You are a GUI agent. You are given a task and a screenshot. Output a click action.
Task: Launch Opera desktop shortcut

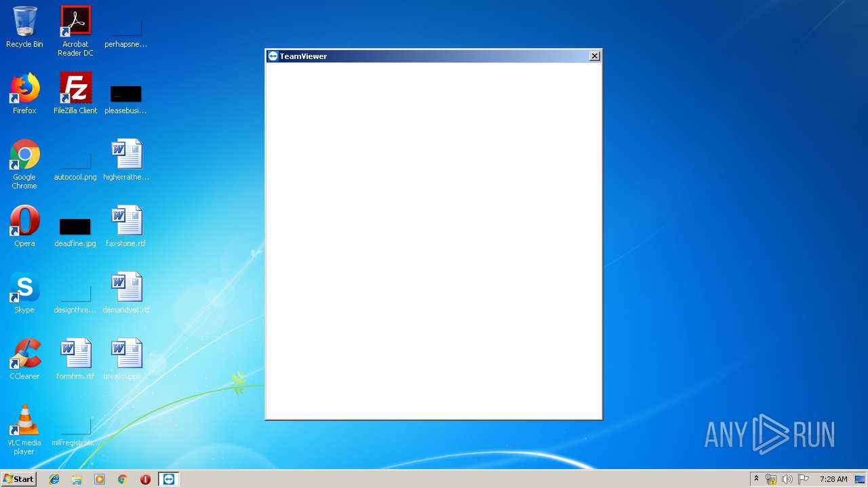click(24, 226)
